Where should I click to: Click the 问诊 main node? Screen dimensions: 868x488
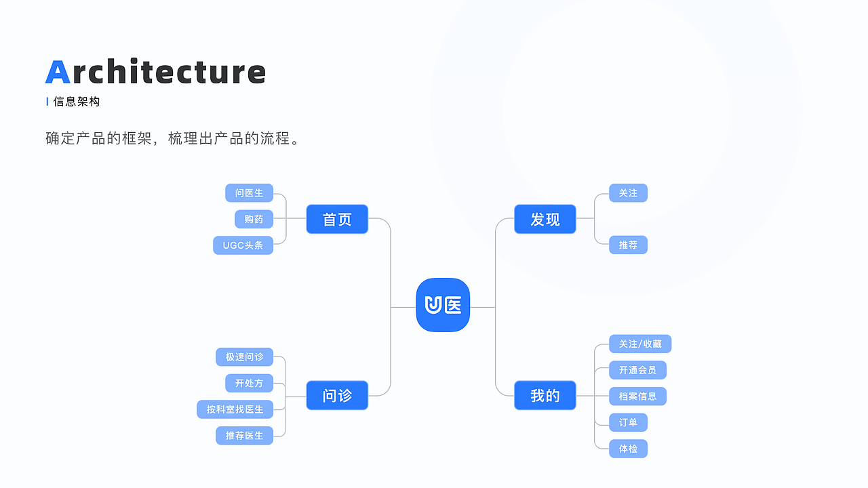pyautogui.click(x=337, y=395)
